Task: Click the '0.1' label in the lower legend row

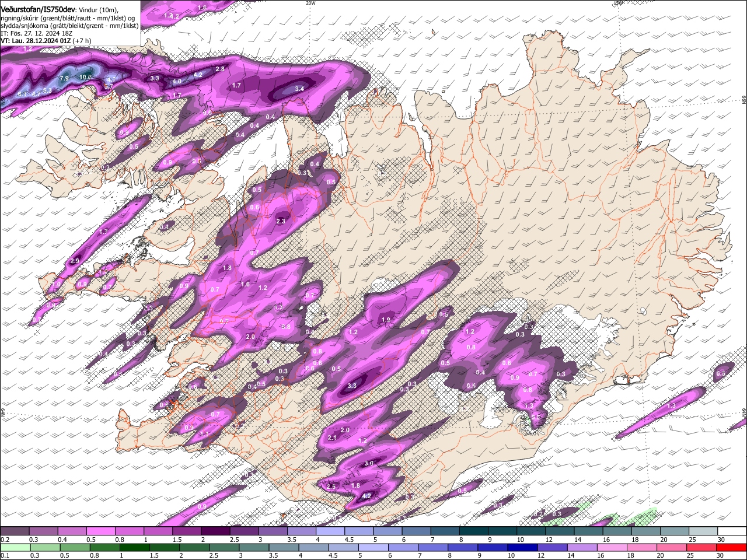Action: pyautogui.click(x=5, y=555)
